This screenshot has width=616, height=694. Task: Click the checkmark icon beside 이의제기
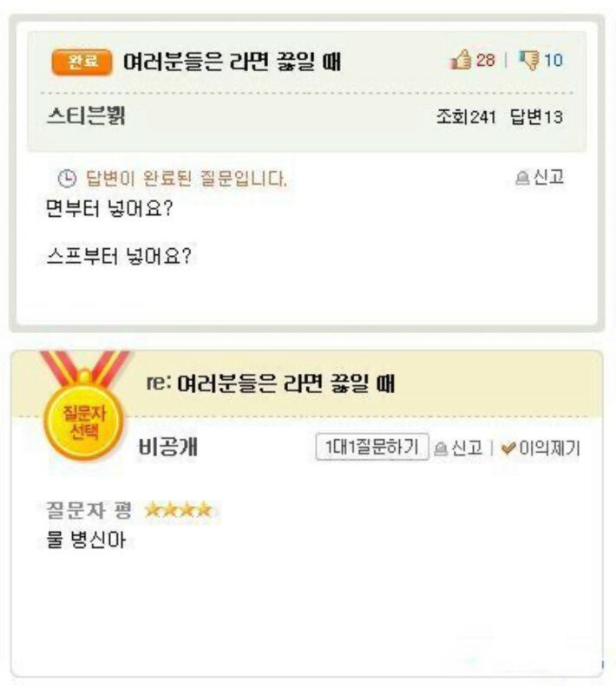point(508,448)
